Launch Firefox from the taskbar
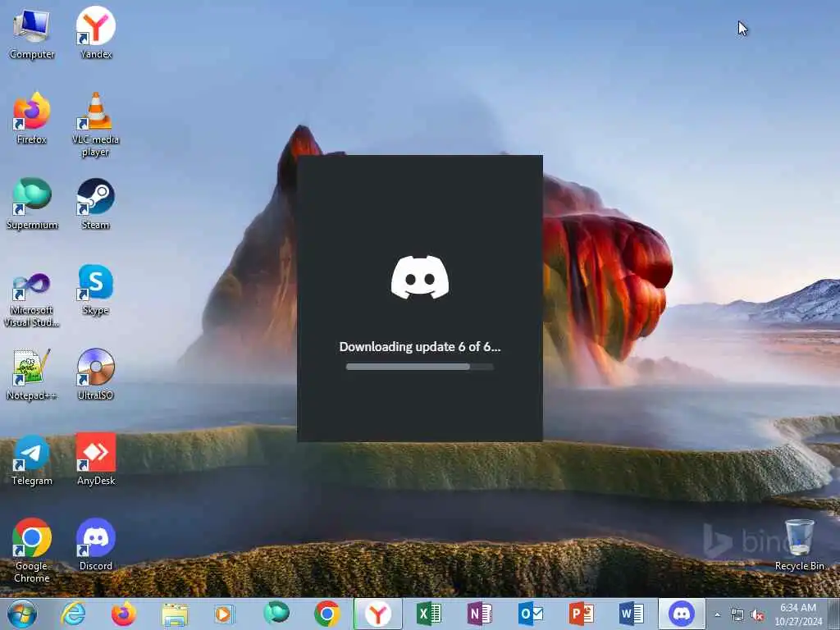The height and width of the screenshot is (630, 840). 123,614
